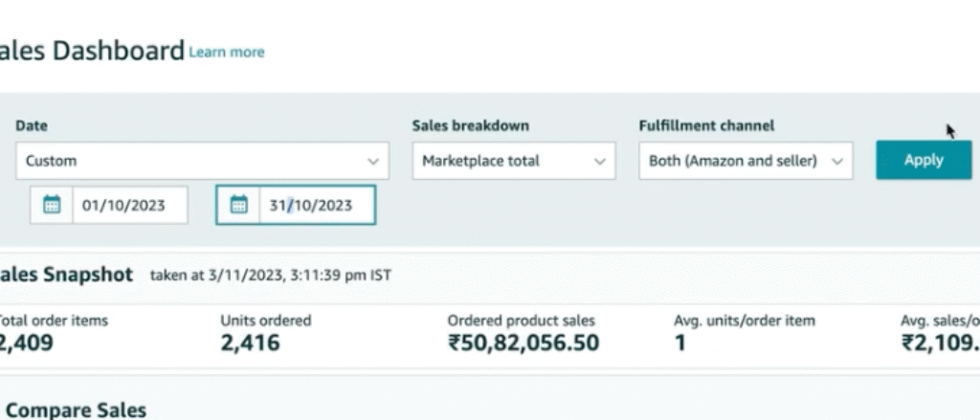The height and width of the screenshot is (420, 980).
Task: Click the Total order items figure
Action: (26, 342)
